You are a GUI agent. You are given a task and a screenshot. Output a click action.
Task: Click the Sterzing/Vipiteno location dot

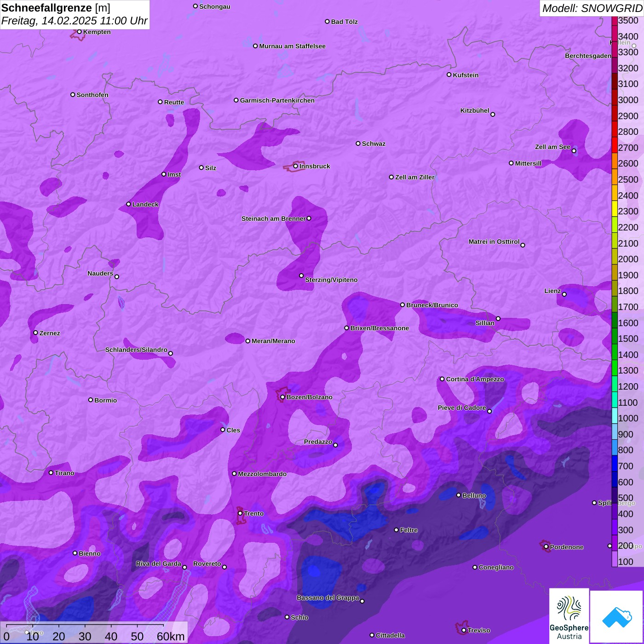pyautogui.click(x=301, y=276)
